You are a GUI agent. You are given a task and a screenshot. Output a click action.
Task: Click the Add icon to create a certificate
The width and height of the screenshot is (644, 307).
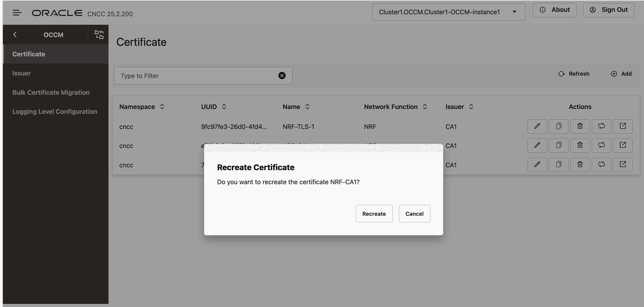coord(614,73)
